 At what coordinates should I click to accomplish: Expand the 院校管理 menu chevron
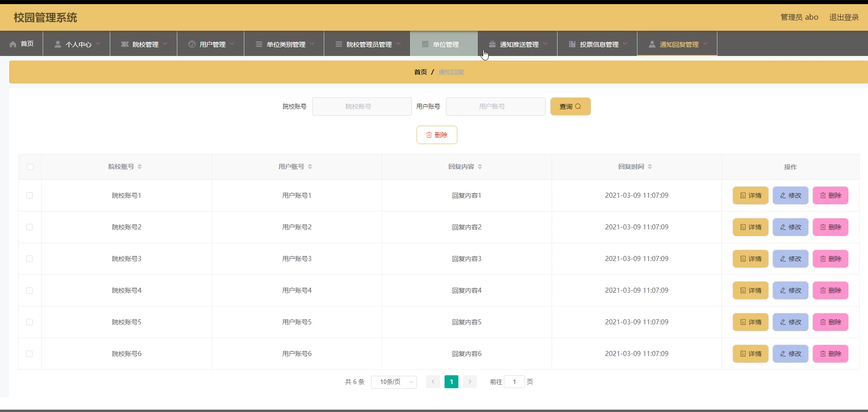165,44
